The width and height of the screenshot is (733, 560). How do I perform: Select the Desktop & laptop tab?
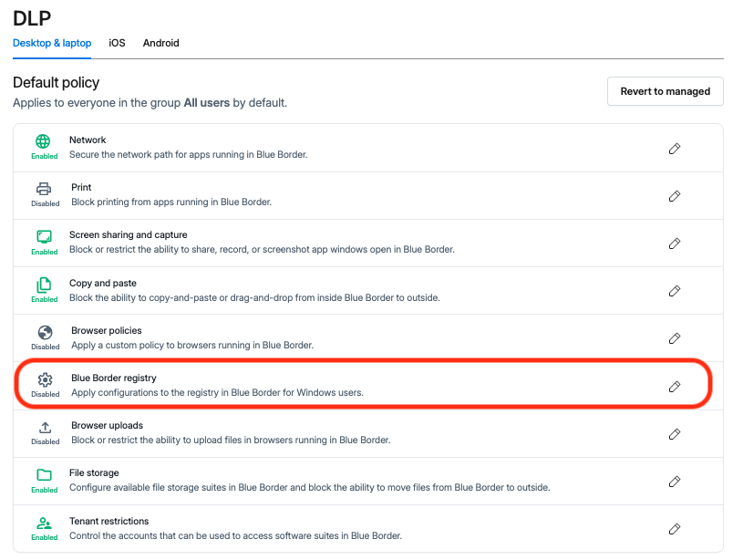[52, 43]
